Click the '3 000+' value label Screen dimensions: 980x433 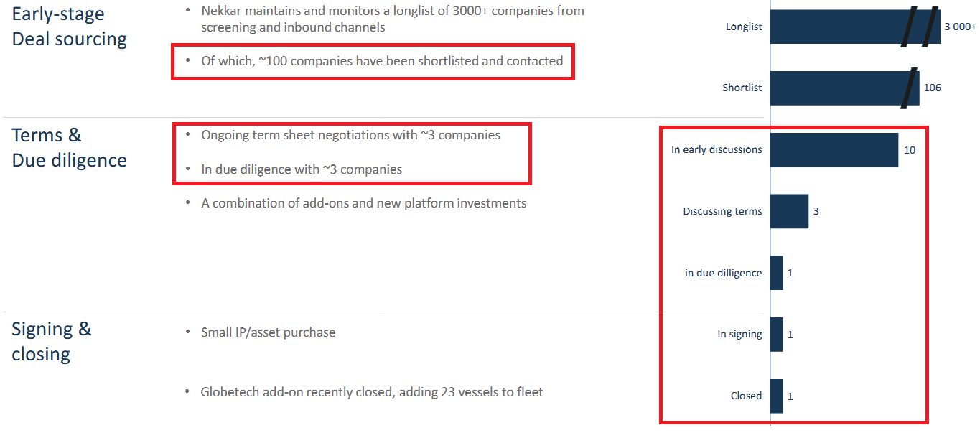[960, 27]
